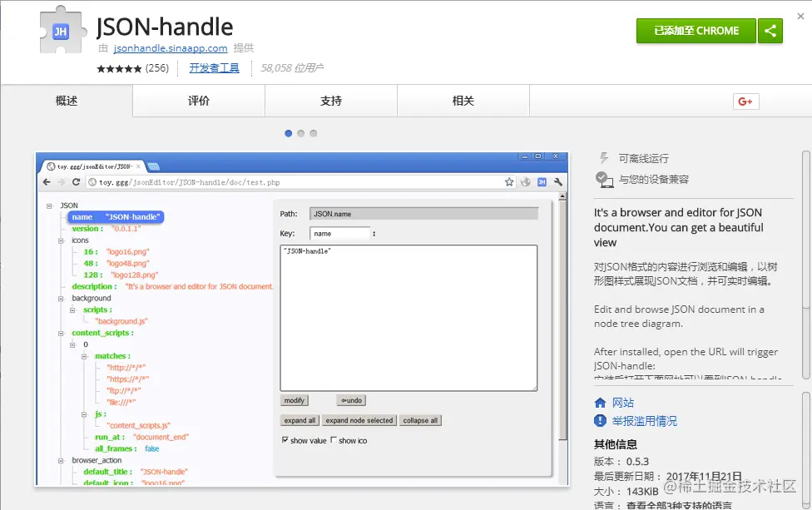Viewport: 812px width, 510px height.
Task: Click the Google+ share button
Action: (x=745, y=102)
